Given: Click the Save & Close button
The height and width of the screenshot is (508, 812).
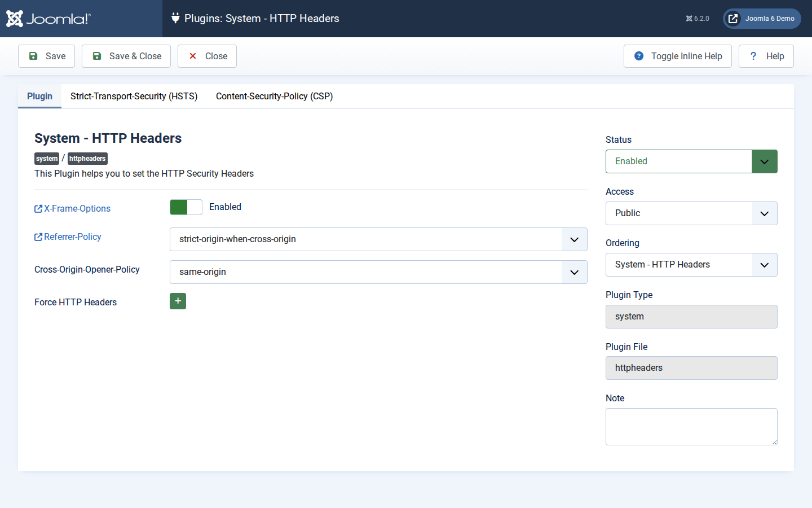Looking at the screenshot, I should point(126,56).
